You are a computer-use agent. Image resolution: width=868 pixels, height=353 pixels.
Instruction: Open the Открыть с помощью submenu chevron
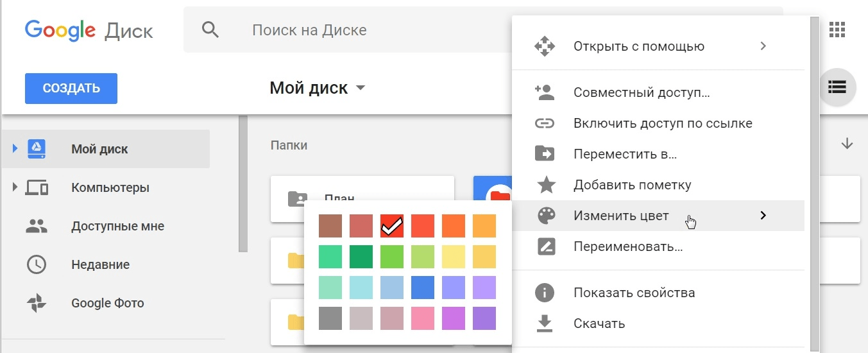click(763, 46)
